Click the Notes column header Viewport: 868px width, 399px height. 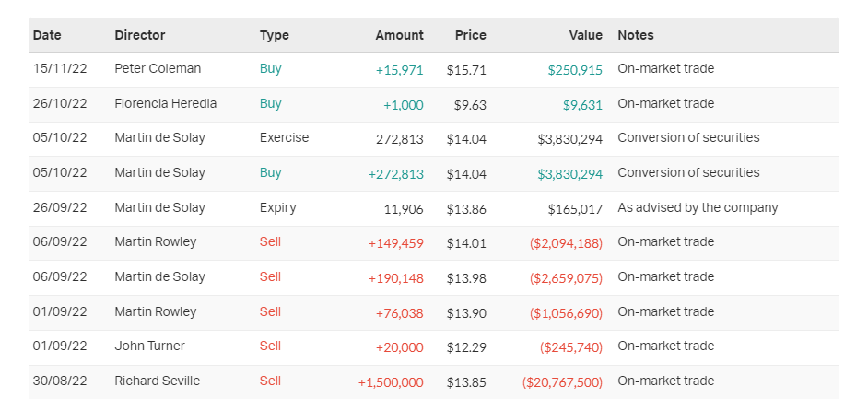point(636,35)
